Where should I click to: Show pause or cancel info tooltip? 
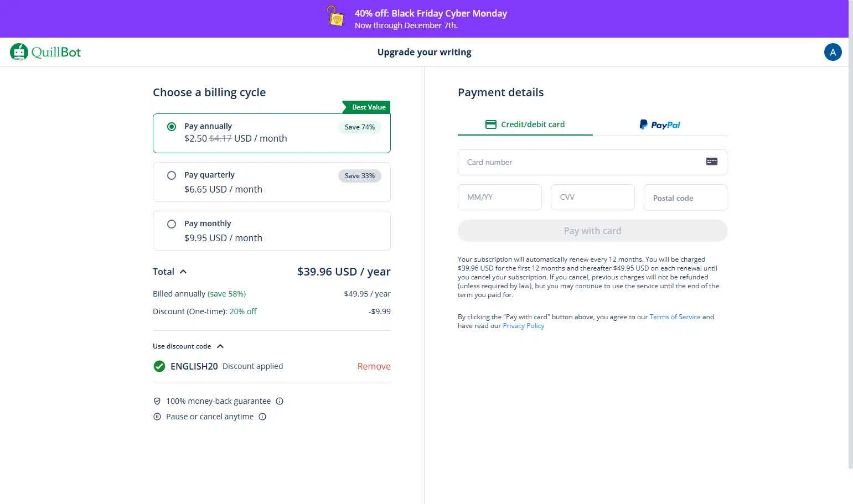tap(262, 417)
